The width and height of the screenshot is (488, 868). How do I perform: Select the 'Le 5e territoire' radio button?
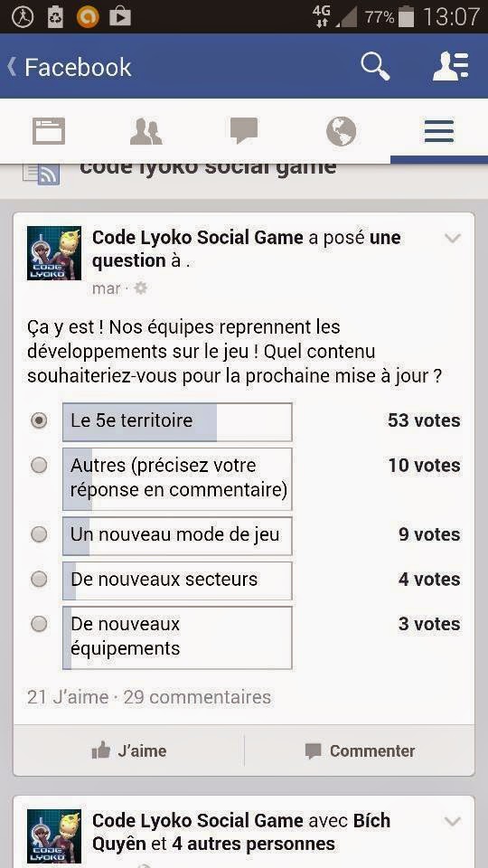tap(39, 420)
